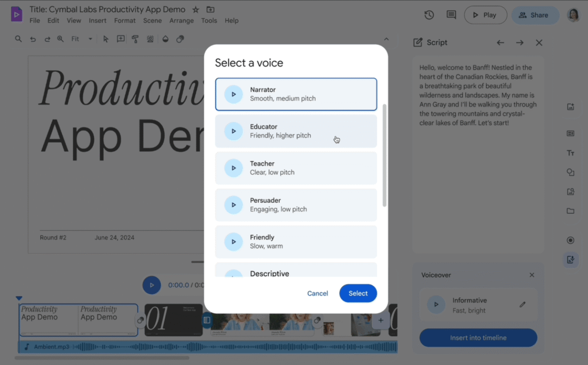Viewport: 588px width, 365px height.
Task: Open the View menu
Action: coord(74,21)
